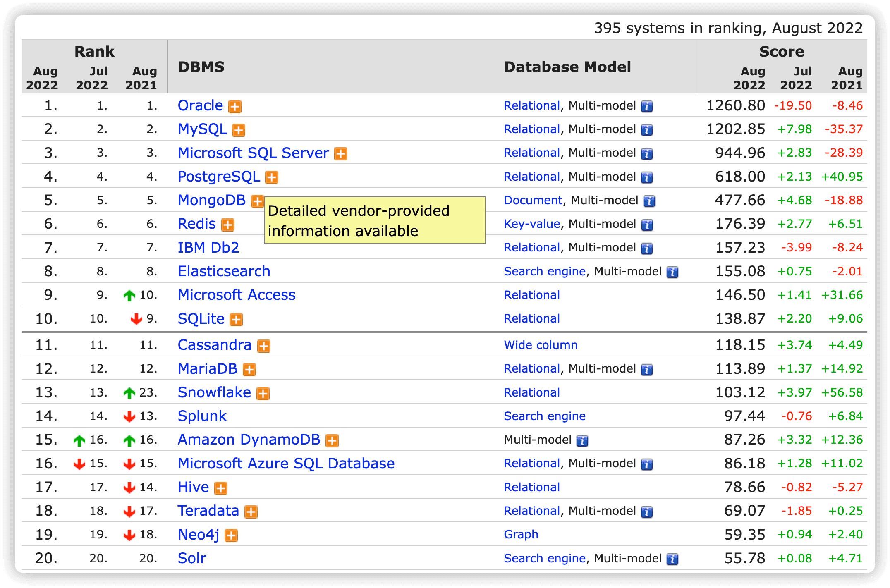This screenshot has height=588, width=890.
Task: Click the plus icon beside Neo4j
Action: tap(231, 536)
